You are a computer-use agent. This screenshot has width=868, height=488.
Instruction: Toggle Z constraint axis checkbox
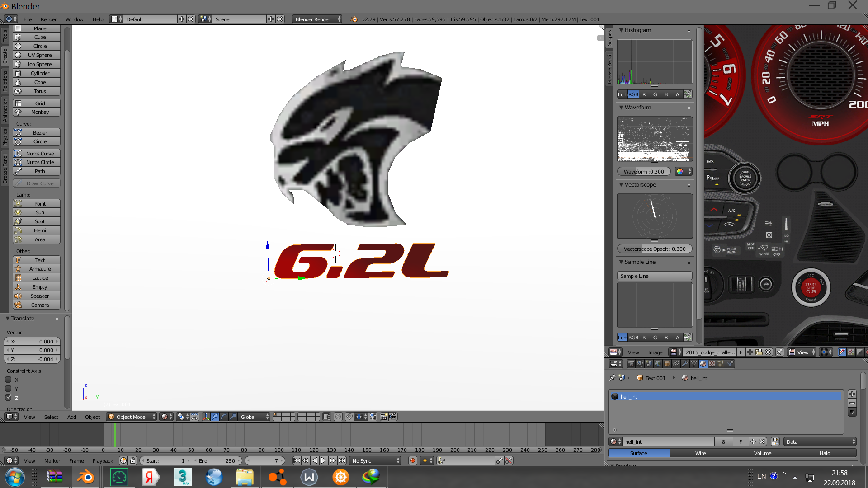8,397
